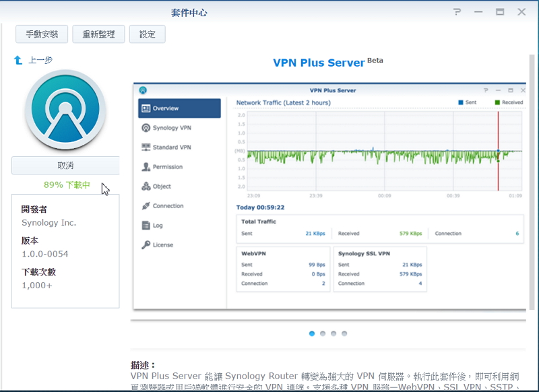Select the Overview tab in the preview
The width and height of the screenshot is (539, 392).
(179, 108)
